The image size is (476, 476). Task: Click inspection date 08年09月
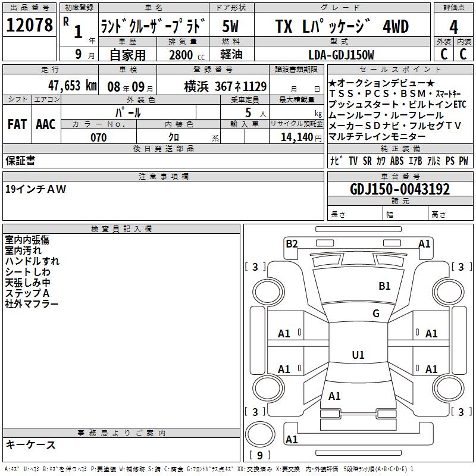pos(130,87)
